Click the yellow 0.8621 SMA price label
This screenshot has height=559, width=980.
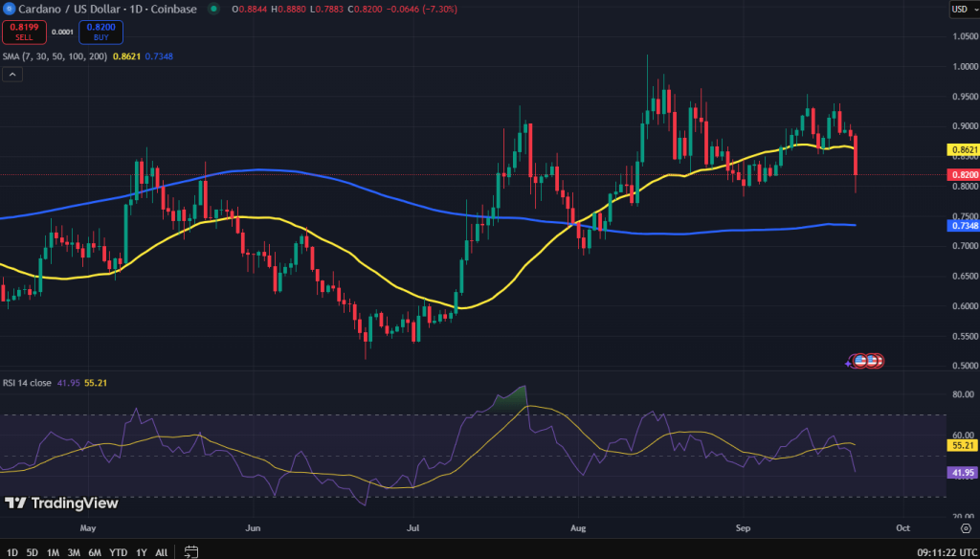click(x=964, y=150)
